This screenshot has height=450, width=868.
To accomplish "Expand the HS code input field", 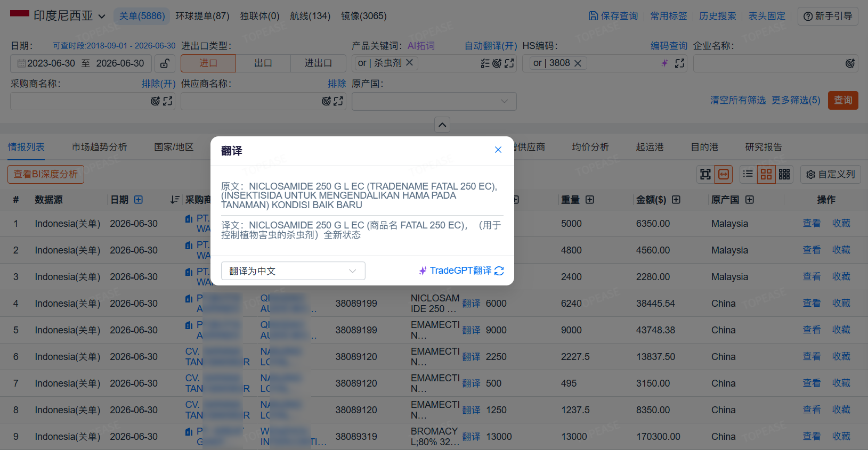I will coord(680,63).
